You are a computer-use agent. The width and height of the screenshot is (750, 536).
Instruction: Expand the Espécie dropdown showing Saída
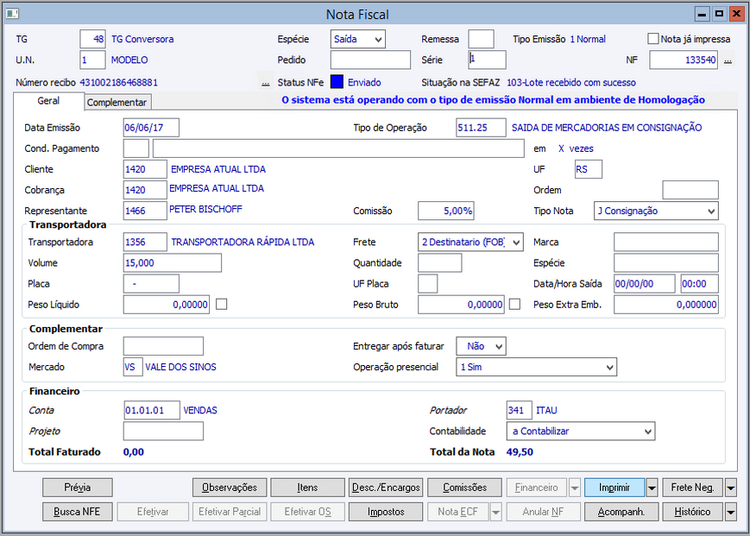pos(358,39)
